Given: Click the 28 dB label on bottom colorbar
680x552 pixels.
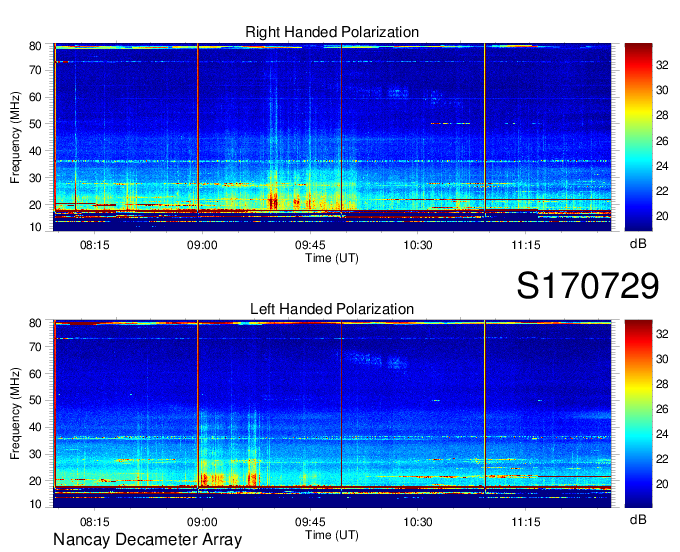Looking at the screenshot, I should 662,384.
